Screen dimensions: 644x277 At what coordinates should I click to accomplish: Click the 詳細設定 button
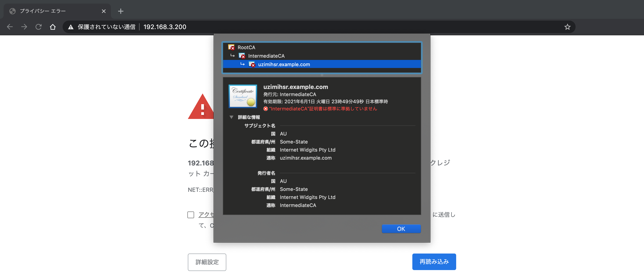point(207,262)
